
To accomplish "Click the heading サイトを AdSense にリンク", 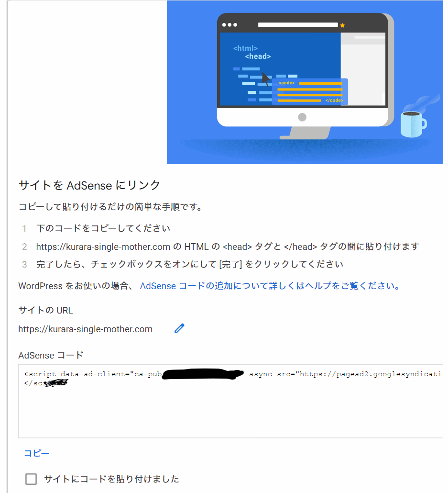I will tap(89, 185).
